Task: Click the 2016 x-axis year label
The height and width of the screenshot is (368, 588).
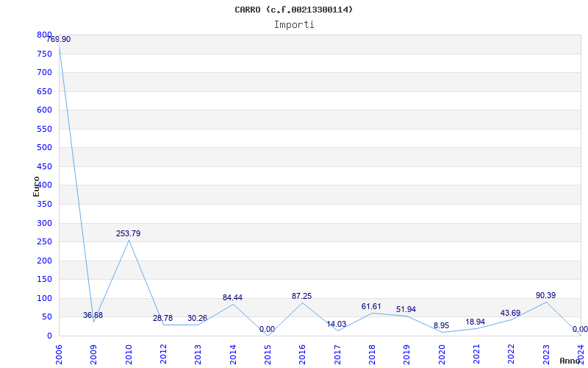Action: [x=303, y=355]
